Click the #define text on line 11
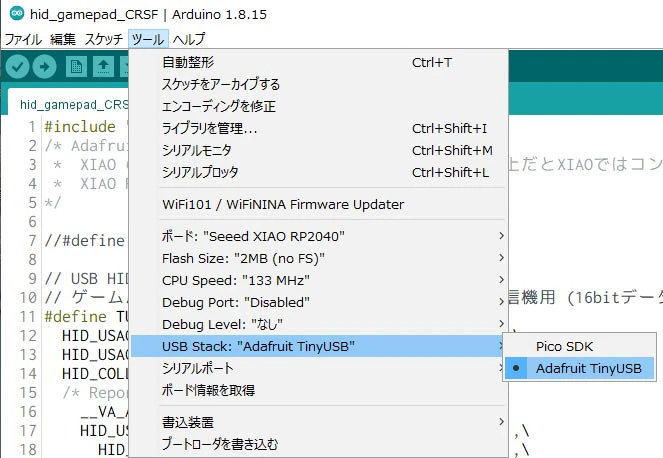The height and width of the screenshot is (458, 663). point(75,316)
